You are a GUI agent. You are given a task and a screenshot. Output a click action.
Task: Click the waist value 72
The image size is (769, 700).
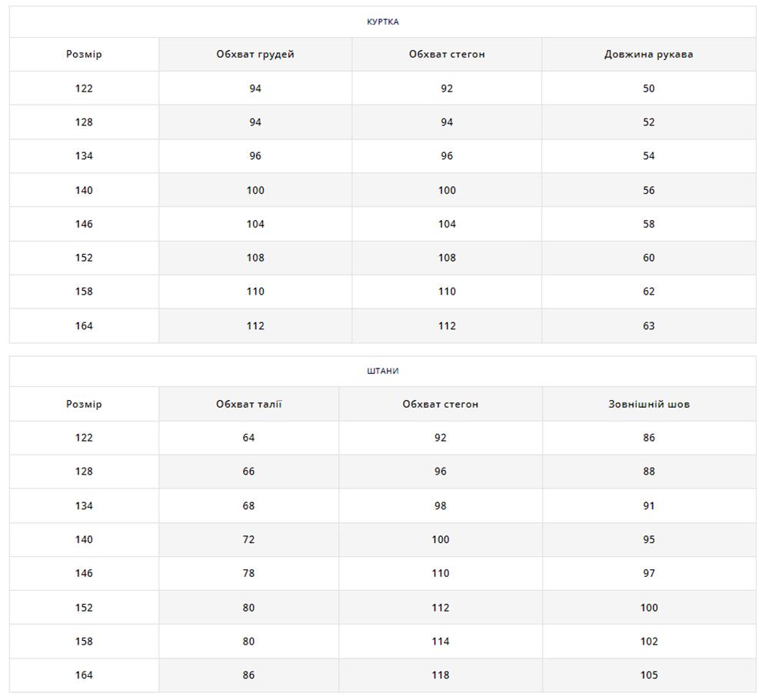[x=248, y=540]
